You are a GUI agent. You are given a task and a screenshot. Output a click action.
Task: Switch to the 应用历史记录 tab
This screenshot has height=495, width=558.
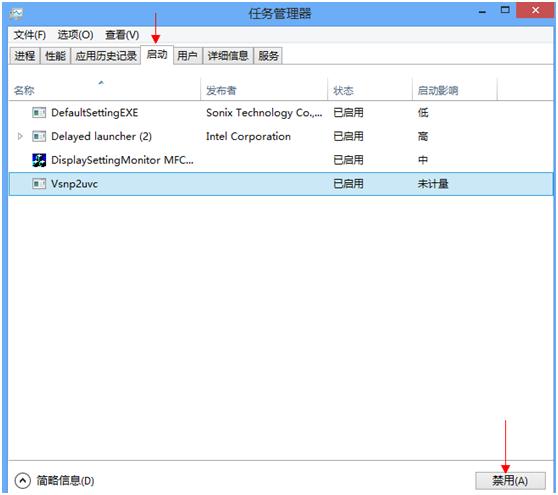106,56
